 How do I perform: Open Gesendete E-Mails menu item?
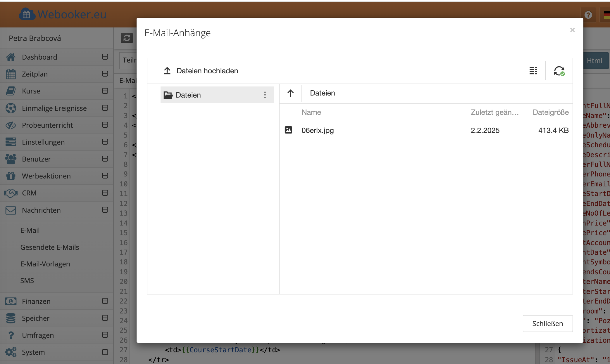pyautogui.click(x=50, y=247)
